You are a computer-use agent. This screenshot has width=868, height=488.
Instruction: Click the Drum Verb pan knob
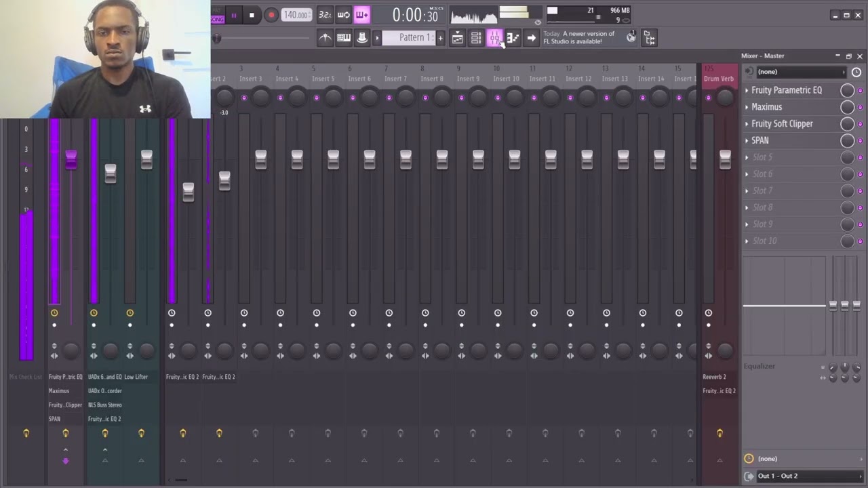(x=725, y=98)
